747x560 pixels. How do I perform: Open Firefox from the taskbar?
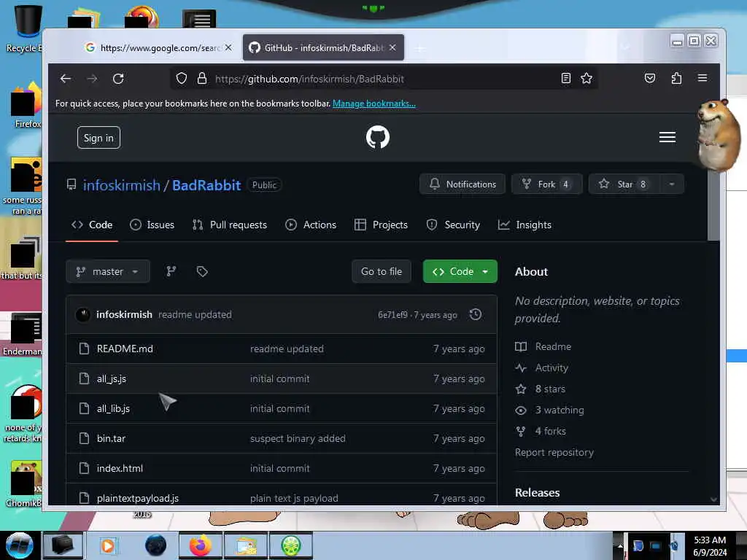click(x=201, y=545)
